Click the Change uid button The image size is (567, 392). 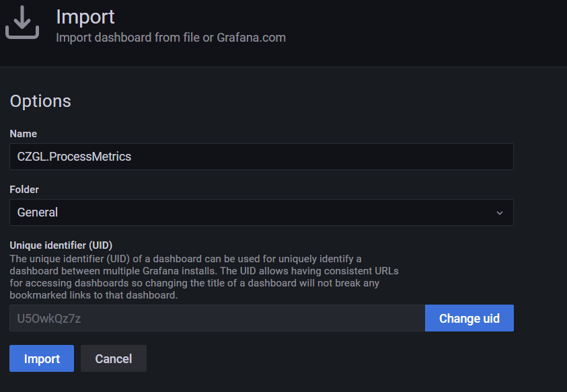click(469, 318)
